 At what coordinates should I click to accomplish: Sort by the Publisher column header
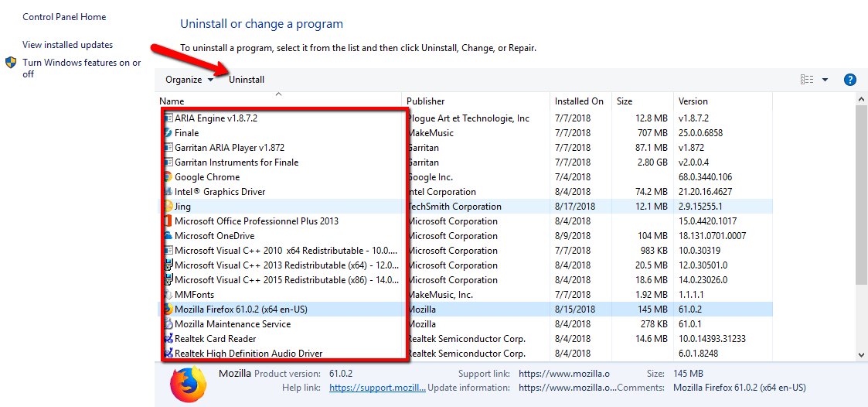pyautogui.click(x=425, y=101)
